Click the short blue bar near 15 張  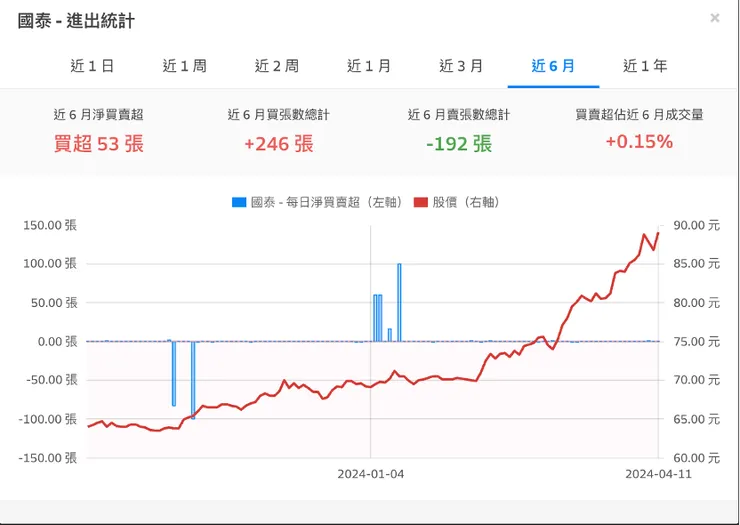390,335
